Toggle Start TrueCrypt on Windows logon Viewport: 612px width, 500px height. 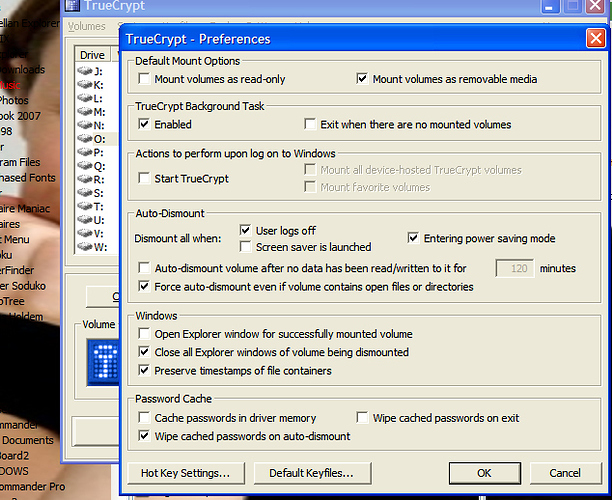coord(144,178)
